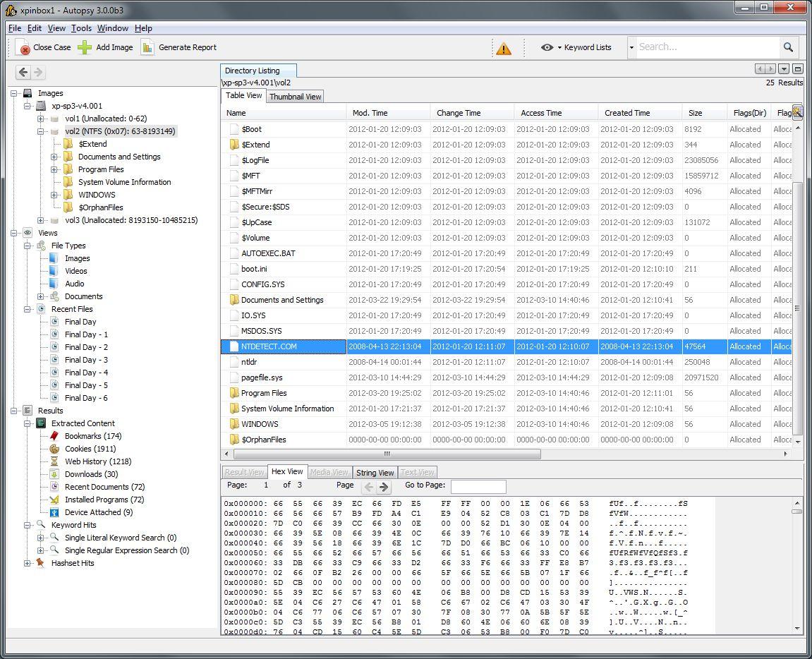
Task: Click the Web History hourglass icon
Action: [54, 461]
